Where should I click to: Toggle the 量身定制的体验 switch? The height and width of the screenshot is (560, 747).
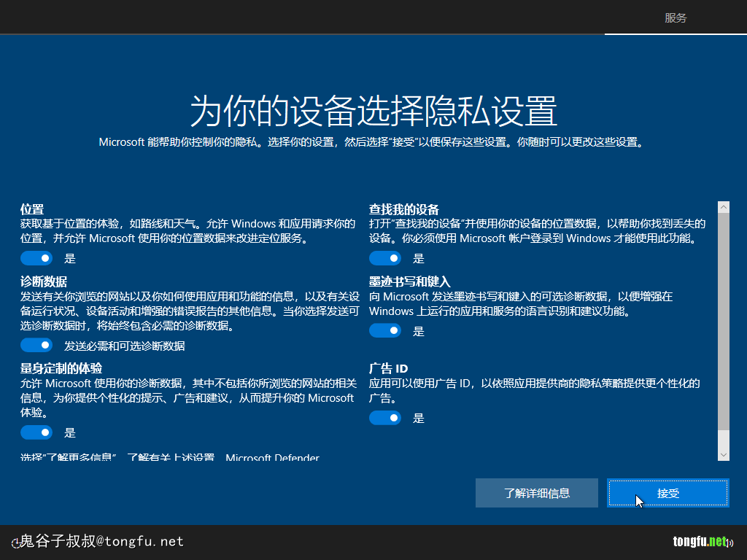coord(36,432)
